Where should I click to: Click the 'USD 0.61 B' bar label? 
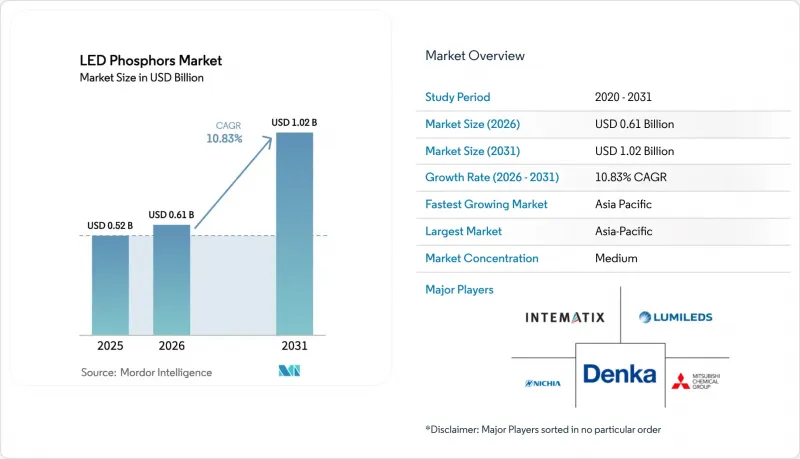[x=171, y=215]
